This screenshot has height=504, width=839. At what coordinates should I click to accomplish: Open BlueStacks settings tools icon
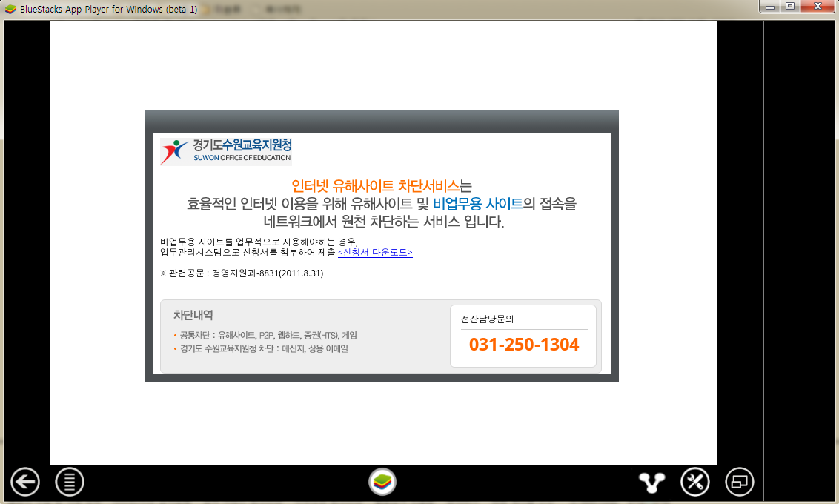click(695, 483)
